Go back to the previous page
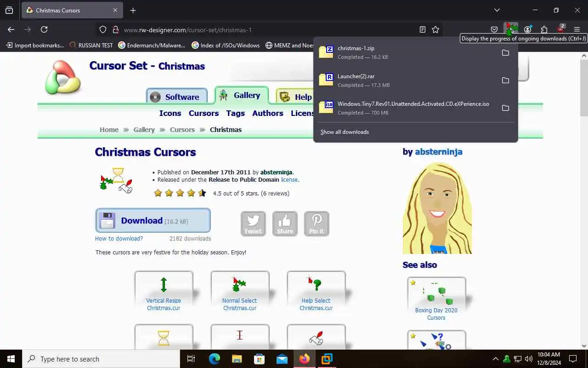 point(11,29)
